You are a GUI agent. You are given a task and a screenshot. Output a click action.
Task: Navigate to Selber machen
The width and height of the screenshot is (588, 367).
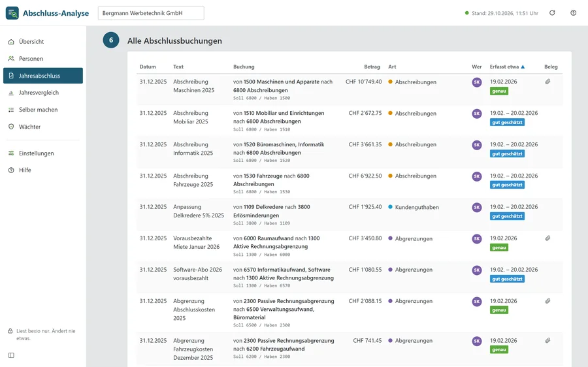(x=43, y=110)
